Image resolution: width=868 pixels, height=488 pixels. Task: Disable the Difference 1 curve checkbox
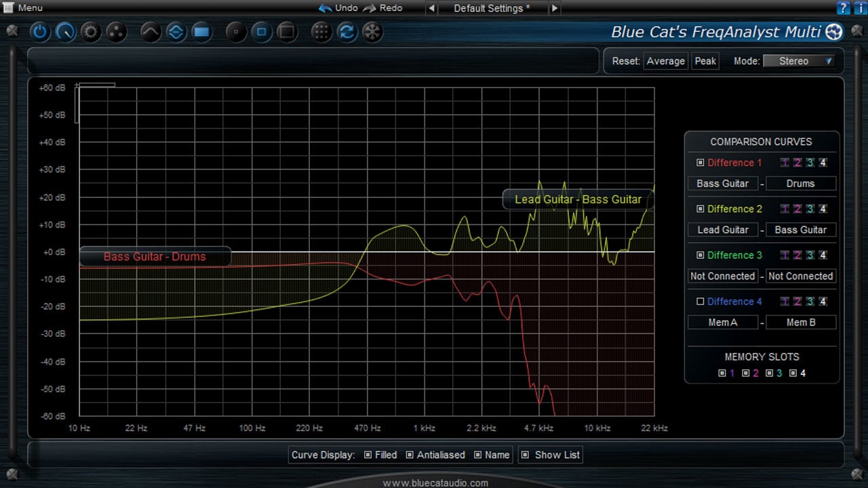[701, 163]
